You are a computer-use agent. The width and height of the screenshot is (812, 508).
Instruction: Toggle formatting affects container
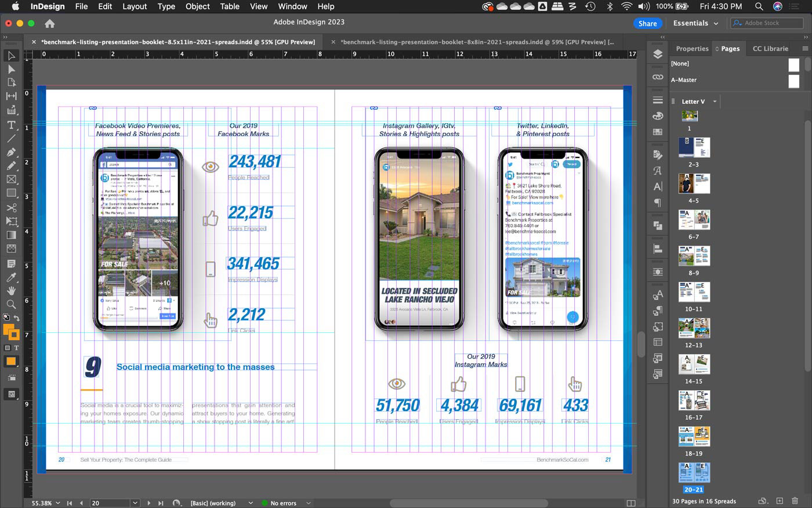[7, 348]
